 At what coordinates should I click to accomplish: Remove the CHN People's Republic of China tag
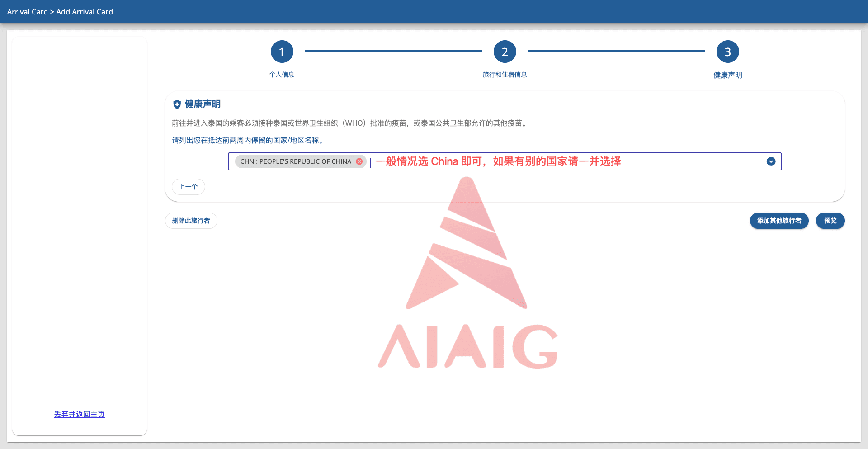[x=359, y=161]
